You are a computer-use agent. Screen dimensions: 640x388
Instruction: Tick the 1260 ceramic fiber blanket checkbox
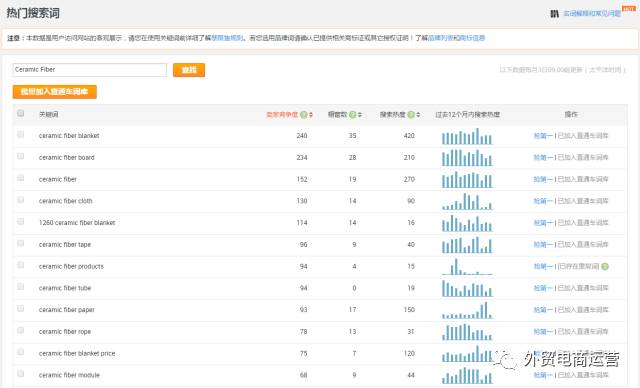click(20, 222)
